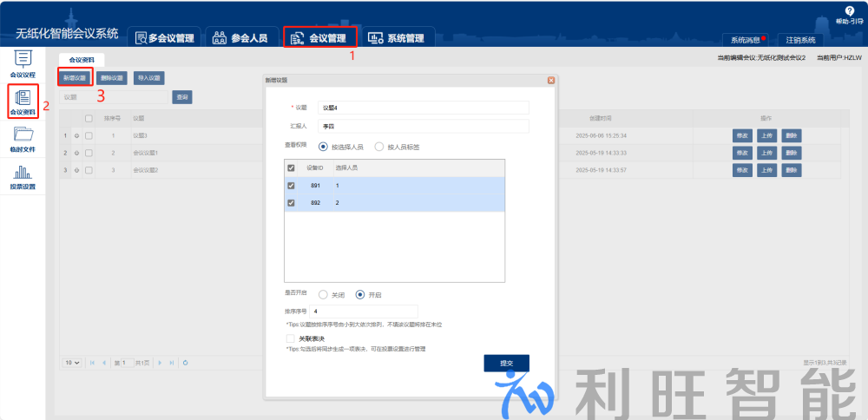The width and height of the screenshot is (868, 420).
Task: Tick the checkbox for row 会议议题1
Action: 89,153
